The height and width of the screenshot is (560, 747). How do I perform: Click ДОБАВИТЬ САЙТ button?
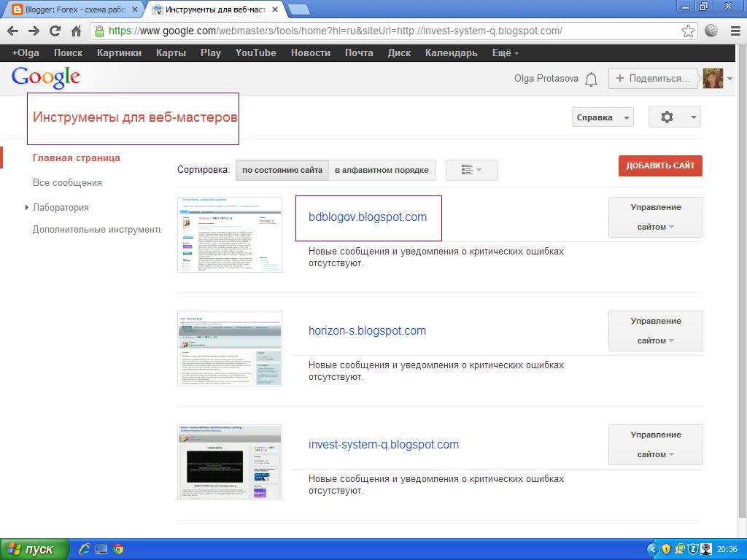(x=660, y=166)
